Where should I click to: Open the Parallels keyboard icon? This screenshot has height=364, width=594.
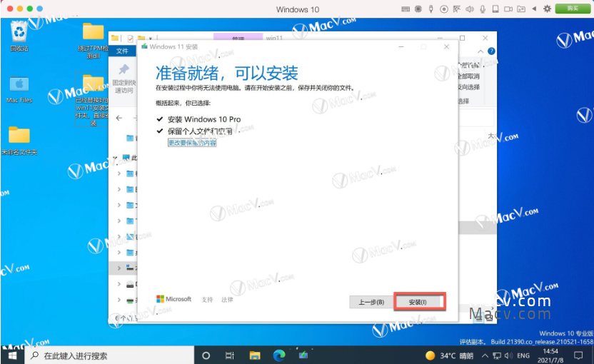click(x=406, y=9)
